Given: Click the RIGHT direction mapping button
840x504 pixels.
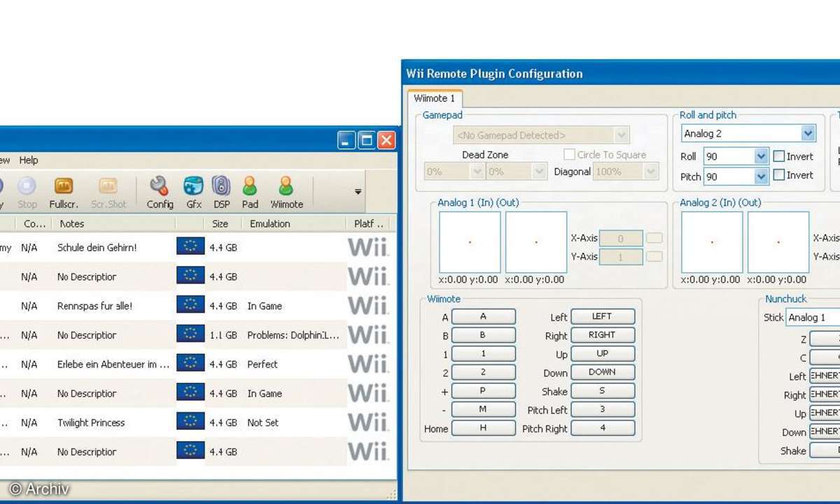Looking at the screenshot, I should (603, 335).
